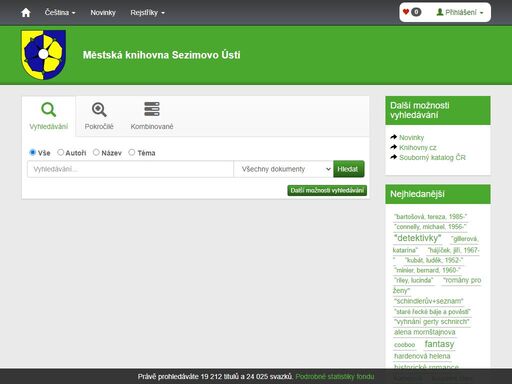Viewport: 512px width, 384px height.
Task: Click the Hledat search button
Action: tap(349, 169)
